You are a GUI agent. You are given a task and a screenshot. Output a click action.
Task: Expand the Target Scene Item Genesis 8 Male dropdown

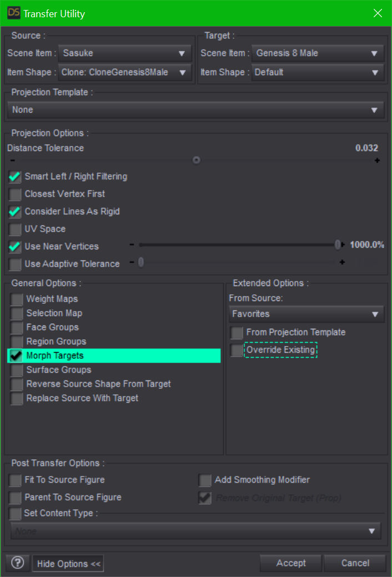[x=318, y=53]
